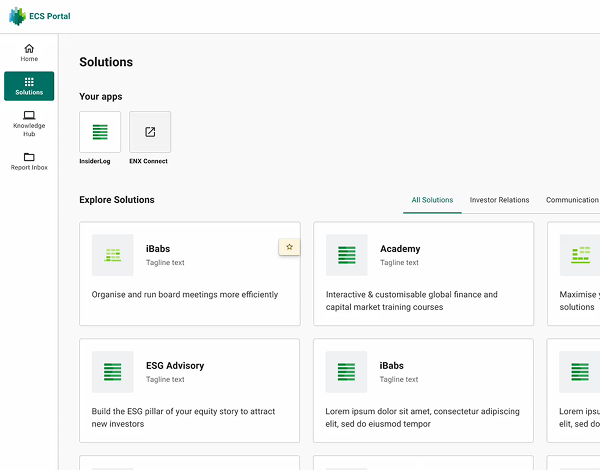Click the 'Lorem ipsum dolor sit amet' description
Screen dimensions: 600x470
[x=422, y=417]
